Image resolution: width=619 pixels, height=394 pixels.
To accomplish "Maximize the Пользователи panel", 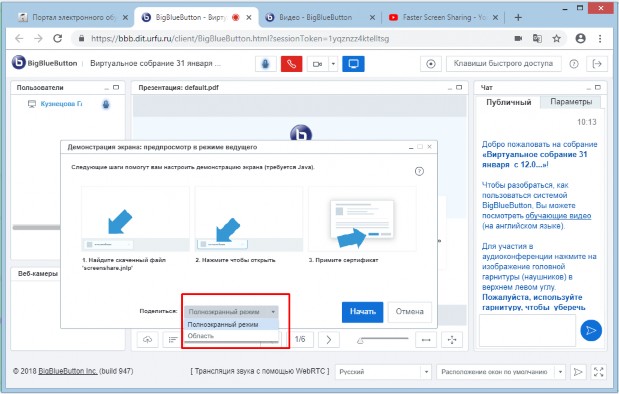I will (x=116, y=87).
